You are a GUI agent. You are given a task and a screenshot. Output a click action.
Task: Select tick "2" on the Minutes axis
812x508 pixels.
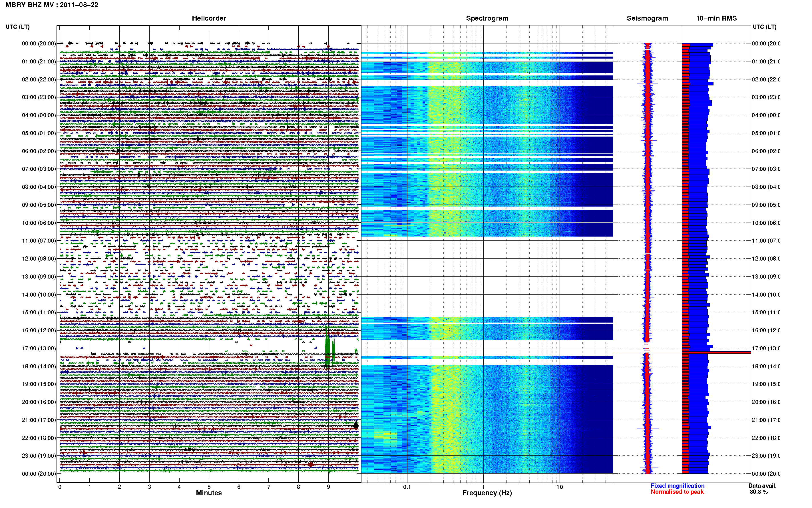point(120,487)
